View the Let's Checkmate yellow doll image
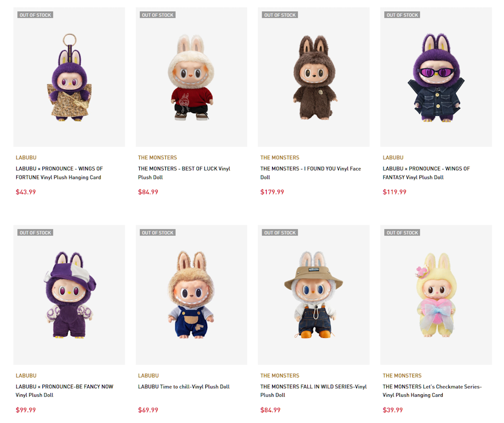The width and height of the screenshot is (504, 423). [x=436, y=295]
